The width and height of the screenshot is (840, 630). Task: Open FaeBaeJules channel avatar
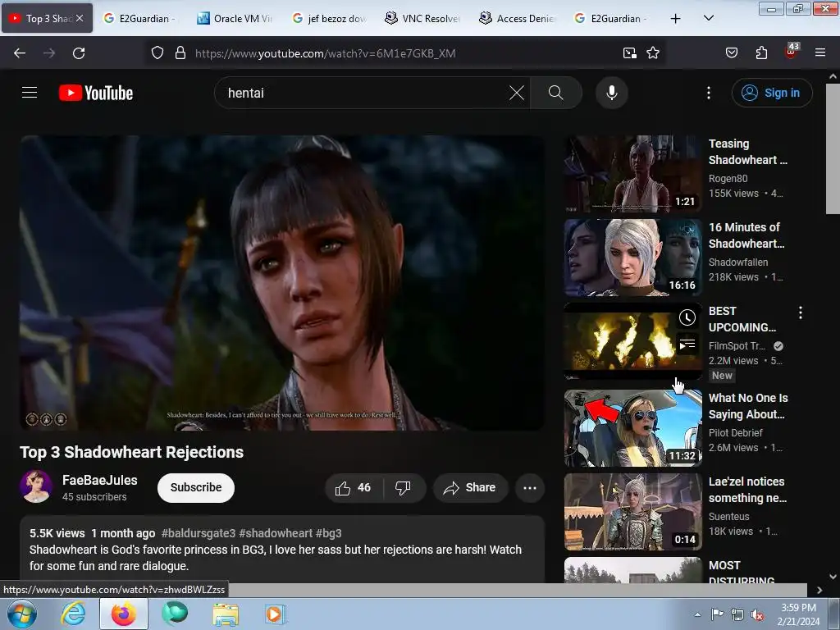coord(36,486)
